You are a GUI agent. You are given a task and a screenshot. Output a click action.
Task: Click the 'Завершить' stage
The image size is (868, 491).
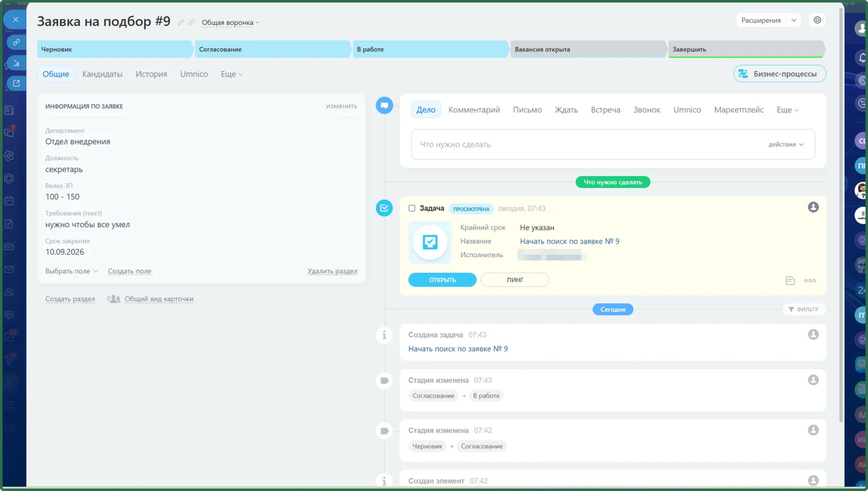pyautogui.click(x=746, y=50)
